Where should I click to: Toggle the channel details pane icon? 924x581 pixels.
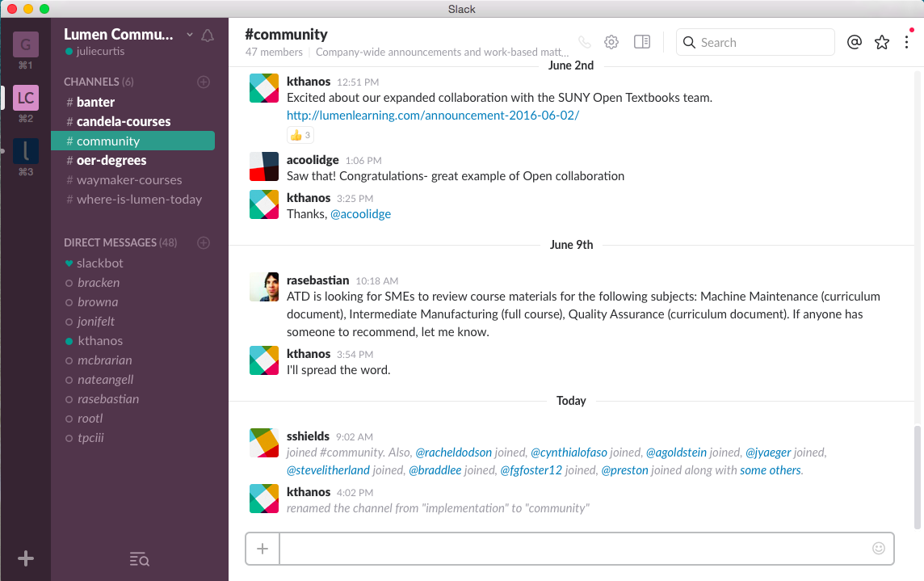click(642, 42)
